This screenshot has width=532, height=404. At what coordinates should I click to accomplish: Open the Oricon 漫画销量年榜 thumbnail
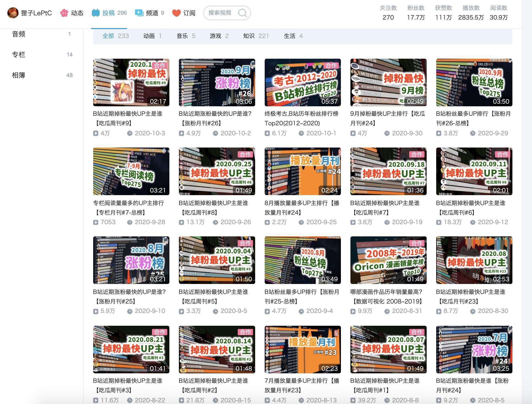[x=389, y=260]
